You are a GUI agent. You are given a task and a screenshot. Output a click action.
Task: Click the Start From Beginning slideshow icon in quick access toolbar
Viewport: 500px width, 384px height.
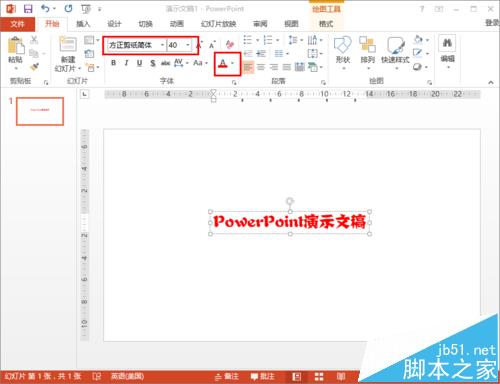click(x=86, y=9)
